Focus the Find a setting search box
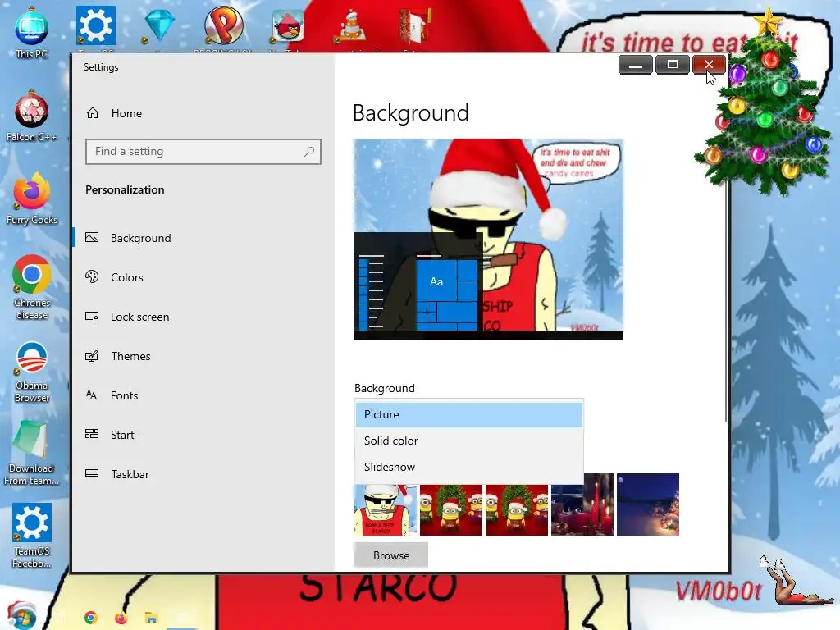Screen dimensions: 840x630 click(203, 152)
